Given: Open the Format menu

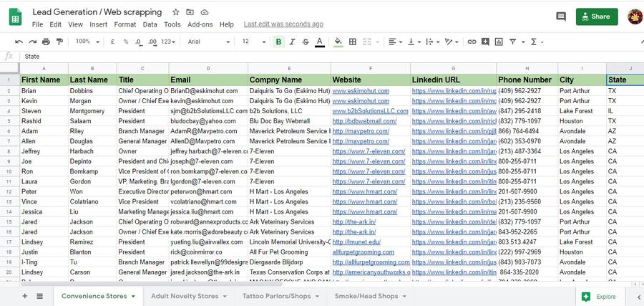Looking at the screenshot, I should pyautogui.click(x=125, y=24).
